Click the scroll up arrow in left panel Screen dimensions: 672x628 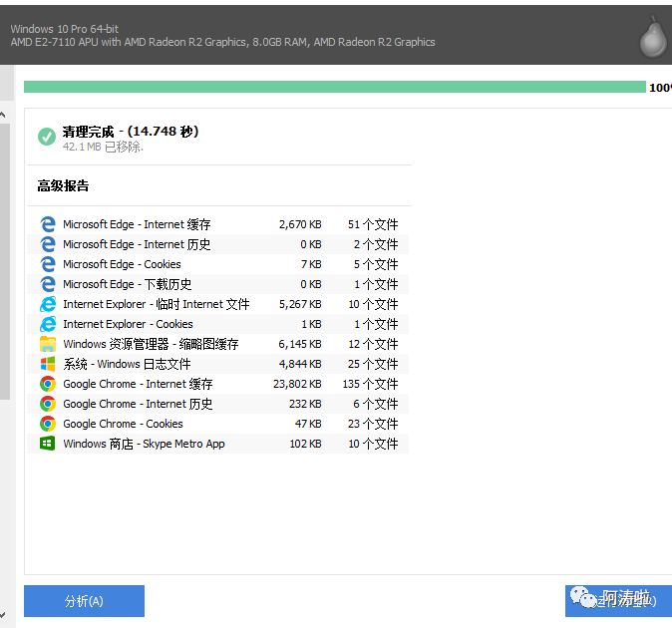pos(3,115)
